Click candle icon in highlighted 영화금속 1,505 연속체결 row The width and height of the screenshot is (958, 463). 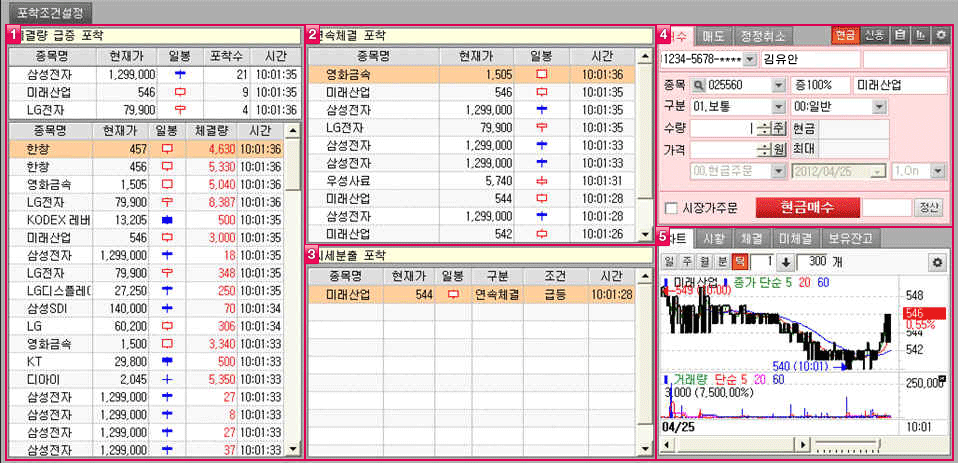(541, 75)
